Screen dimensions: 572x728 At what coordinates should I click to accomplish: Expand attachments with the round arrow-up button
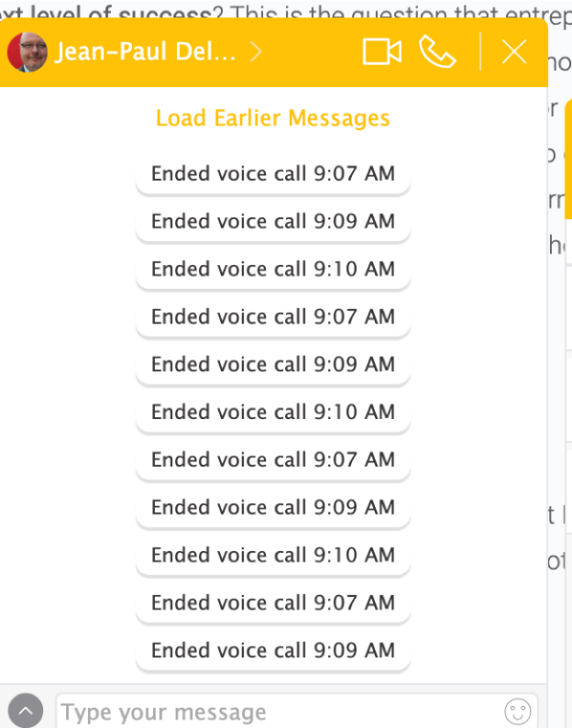pos(26,711)
